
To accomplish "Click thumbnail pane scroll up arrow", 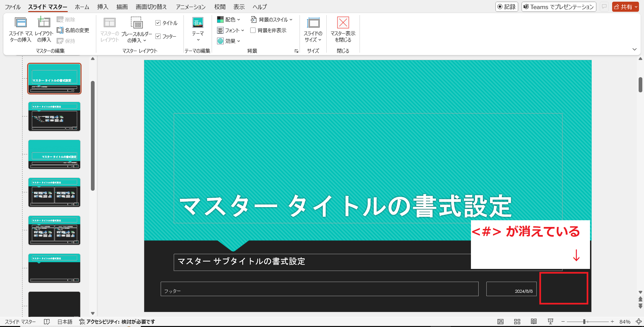I will 93,59.
